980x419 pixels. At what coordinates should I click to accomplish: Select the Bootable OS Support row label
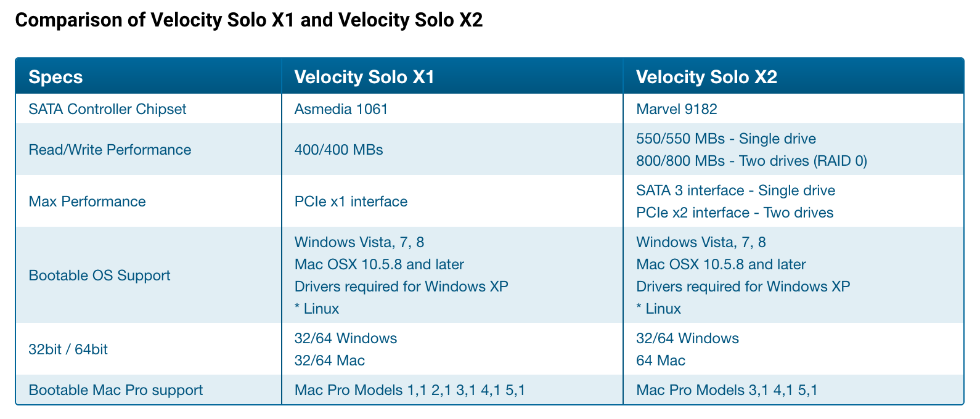coord(99,275)
